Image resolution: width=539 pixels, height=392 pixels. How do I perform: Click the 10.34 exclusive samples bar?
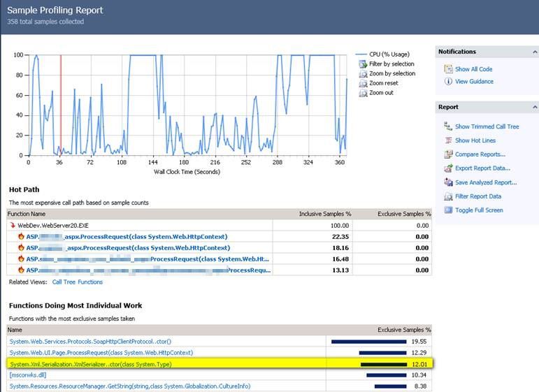[387, 375]
